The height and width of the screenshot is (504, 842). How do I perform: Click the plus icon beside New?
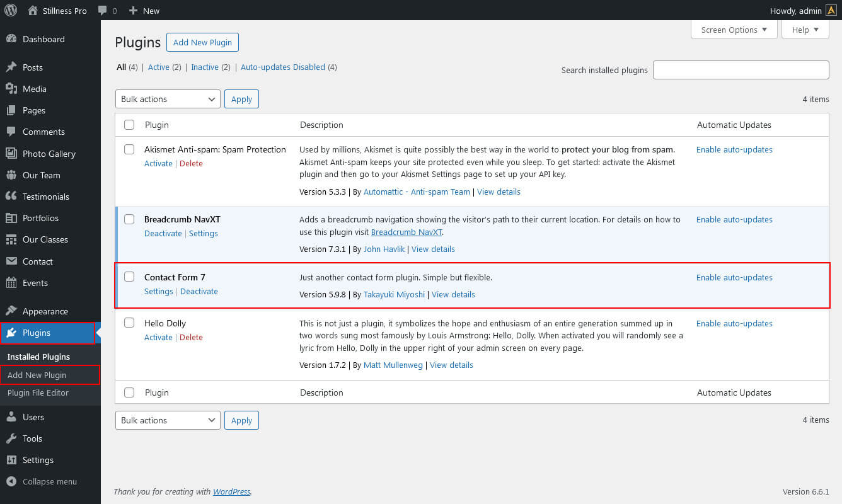[x=133, y=11]
